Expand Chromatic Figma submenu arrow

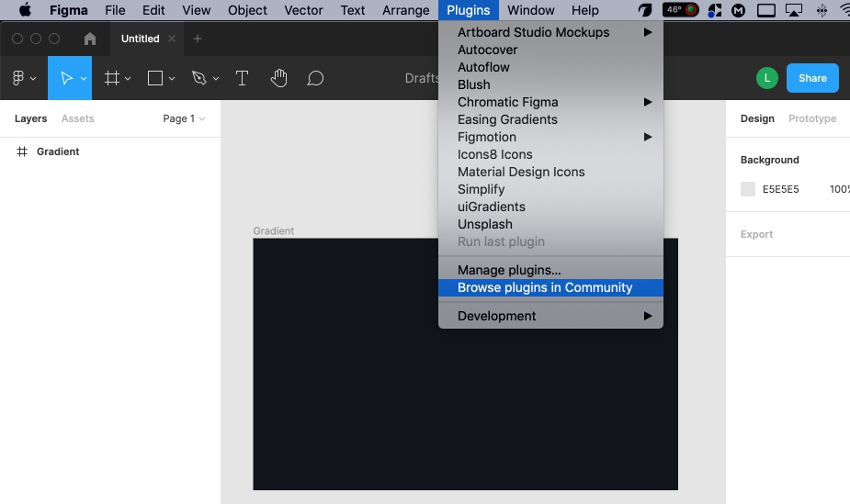tap(647, 102)
